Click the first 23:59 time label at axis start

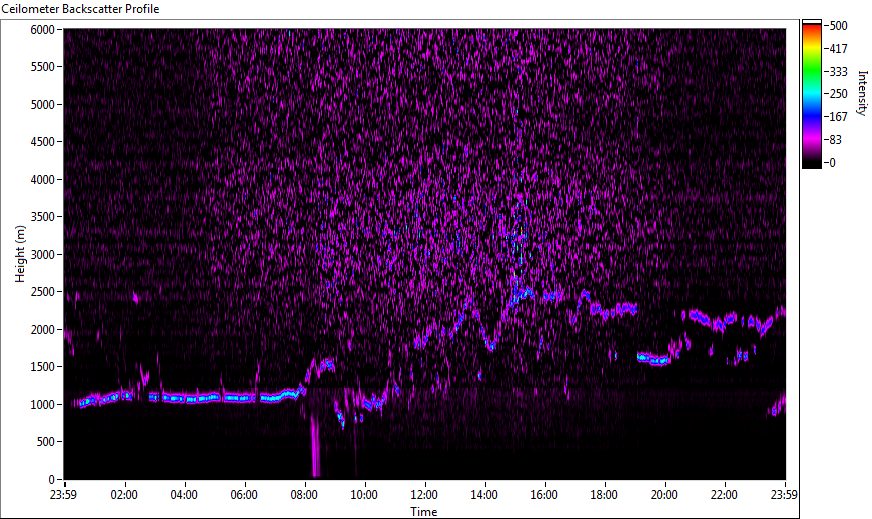click(x=63, y=495)
